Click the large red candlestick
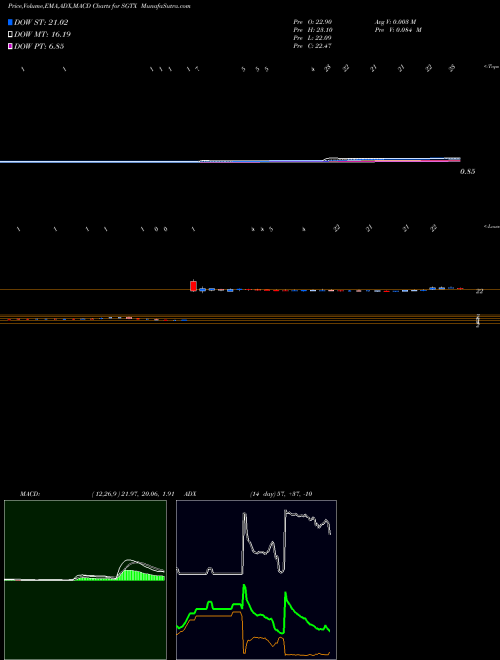Image resolution: width=500 pixels, height=660 pixels. coord(194,286)
